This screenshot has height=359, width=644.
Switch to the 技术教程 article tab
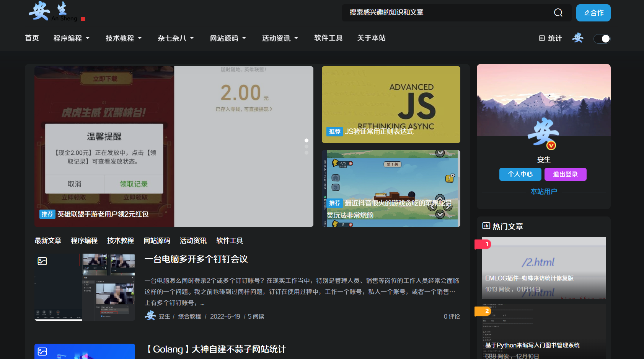[x=121, y=241]
